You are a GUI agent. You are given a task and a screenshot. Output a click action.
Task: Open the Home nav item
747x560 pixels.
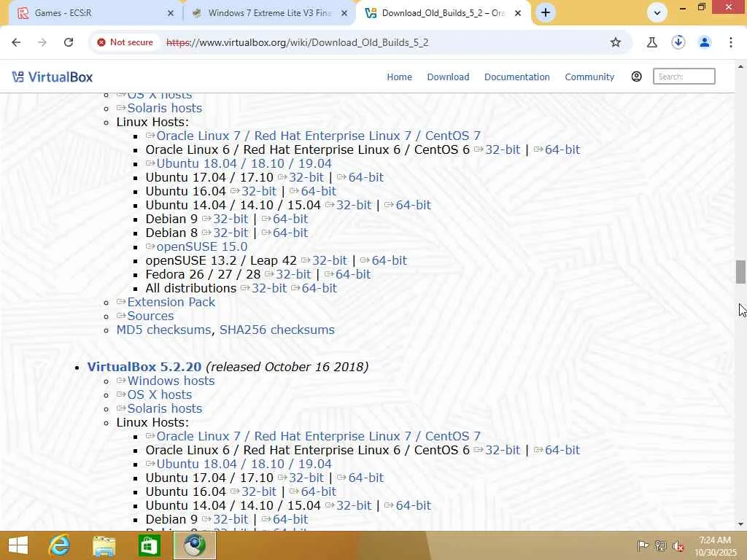tap(399, 77)
